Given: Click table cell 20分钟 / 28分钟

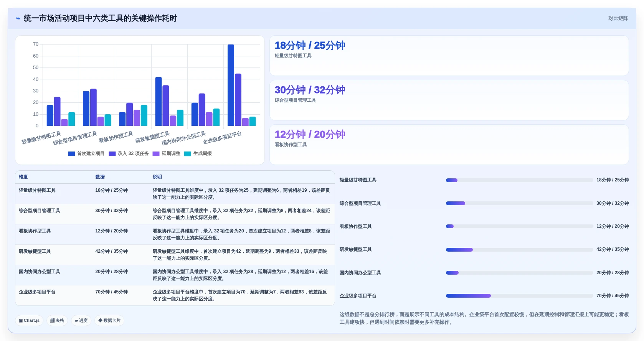Looking at the screenshot, I should 112,272.
